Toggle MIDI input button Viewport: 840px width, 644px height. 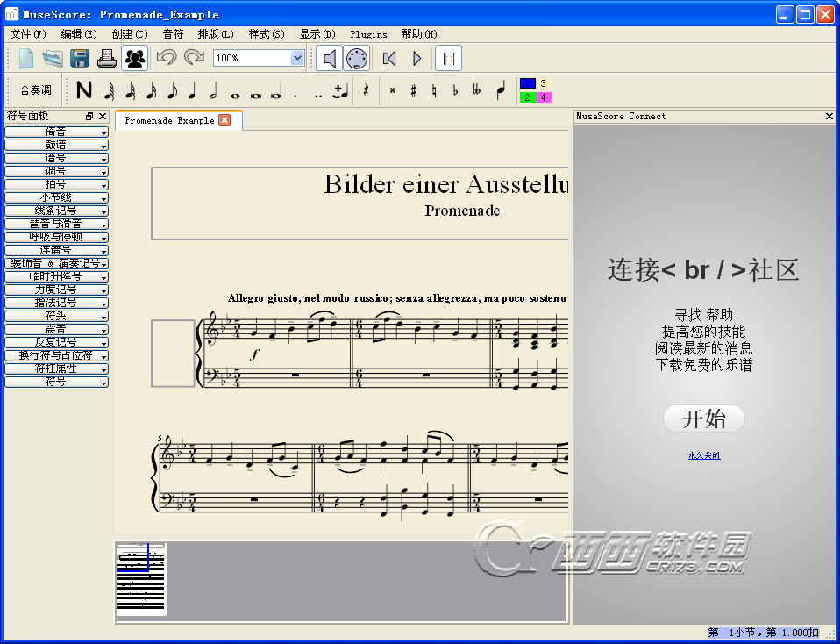pyautogui.click(x=356, y=59)
